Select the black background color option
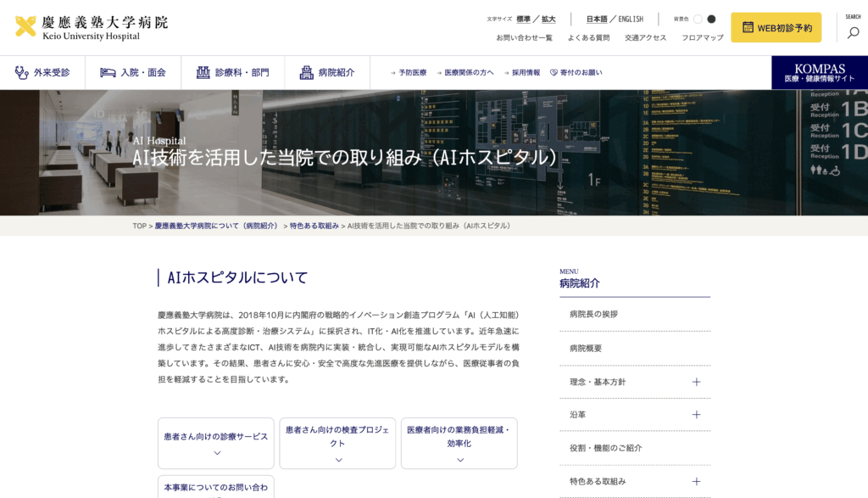The width and height of the screenshot is (868, 498). pyautogui.click(x=711, y=19)
